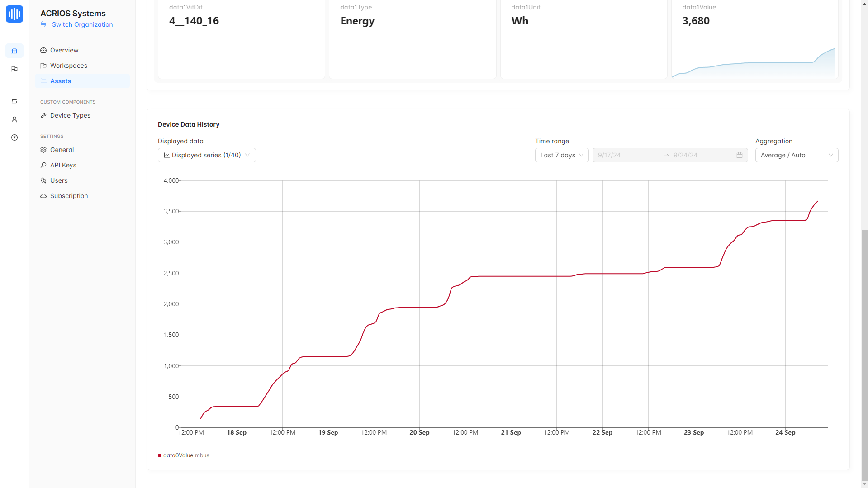Click the Switch Organization link
Screen dimensions: 868x488
tap(82, 24)
